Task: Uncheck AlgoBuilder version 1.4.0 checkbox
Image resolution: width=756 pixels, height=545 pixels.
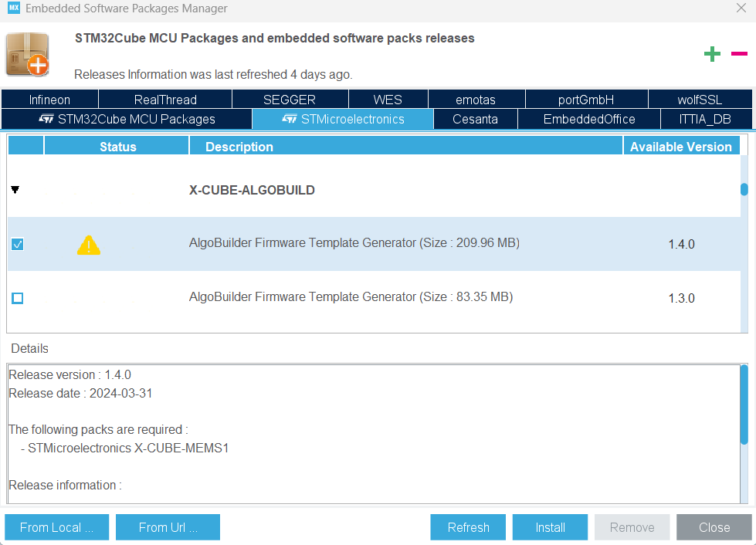Action: (18, 244)
